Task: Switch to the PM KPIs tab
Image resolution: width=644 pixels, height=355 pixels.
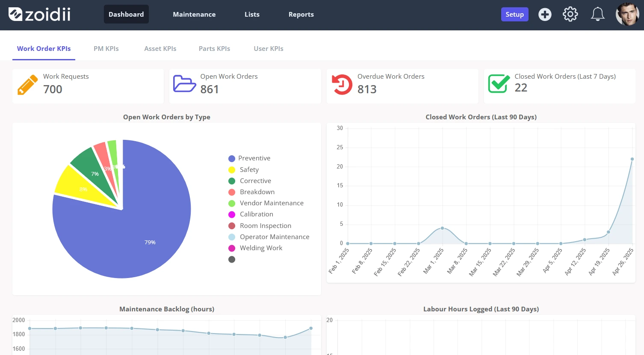Action: (x=106, y=49)
